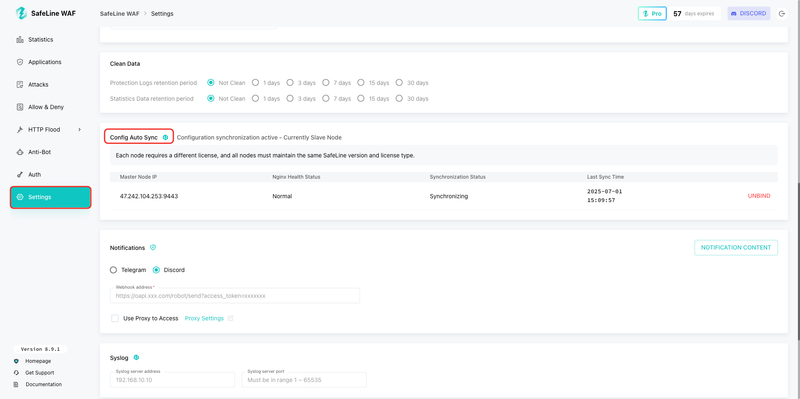Click the Documentation file icon
Image resolution: width=800 pixels, height=399 pixels.
[x=16, y=385]
